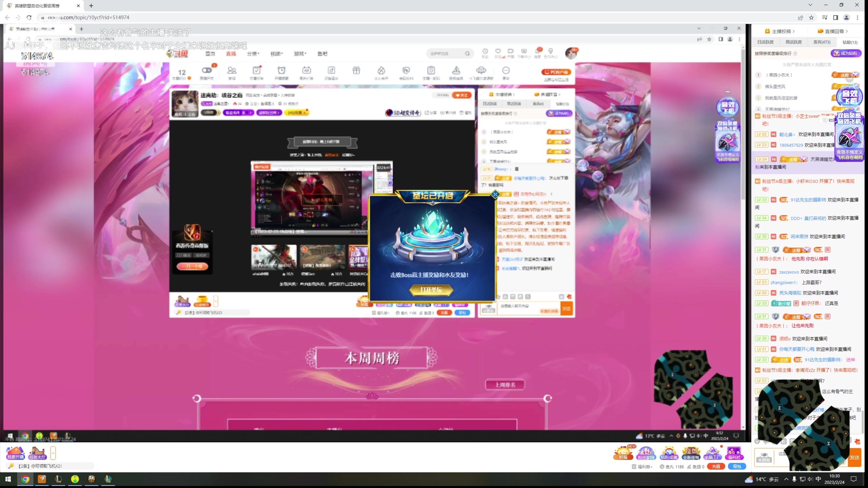Screen dimensions: 868x488
Task: Click the 我要开播 start streaming icon
Action: click(16, 452)
